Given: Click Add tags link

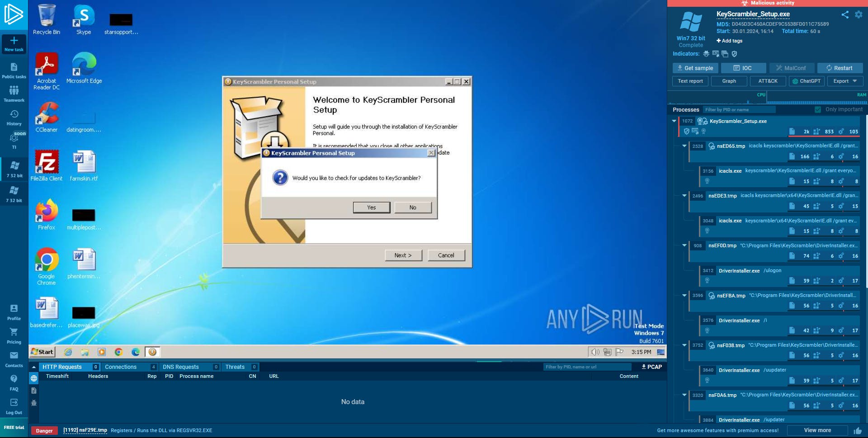Looking at the screenshot, I should [729, 41].
